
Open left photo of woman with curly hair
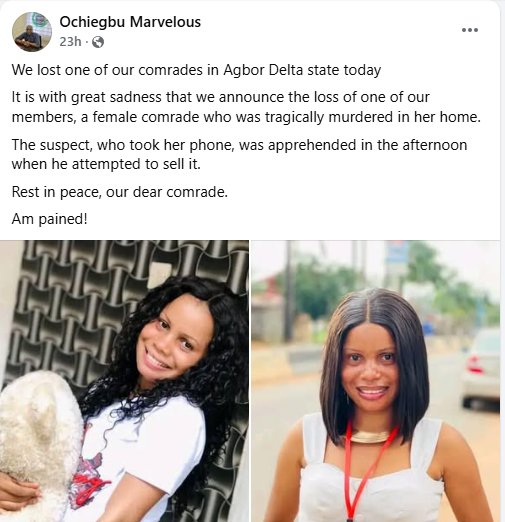click(124, 381)
